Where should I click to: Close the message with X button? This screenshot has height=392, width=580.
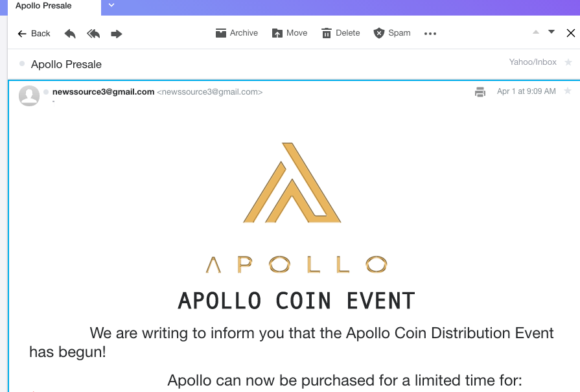pyautogui.click(x=571, y=33)
